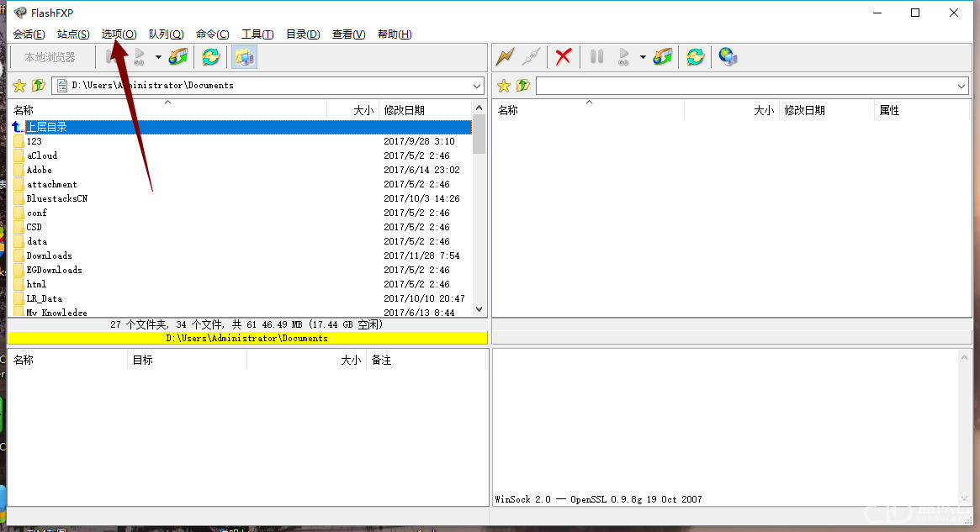The width and height of the screenshot is (980, 532).
Task: Open the dropdown arrow beside right Go button
Action: (x=643, y=57)
